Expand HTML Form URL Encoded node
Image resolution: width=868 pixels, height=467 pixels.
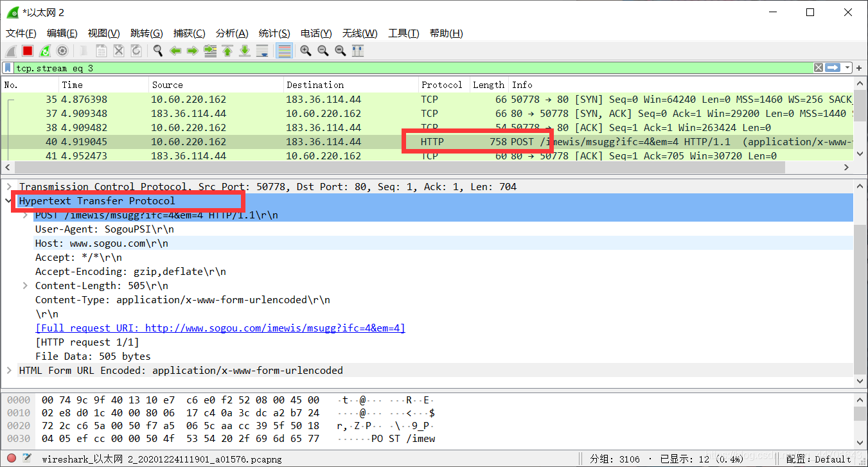coord(9,371)
